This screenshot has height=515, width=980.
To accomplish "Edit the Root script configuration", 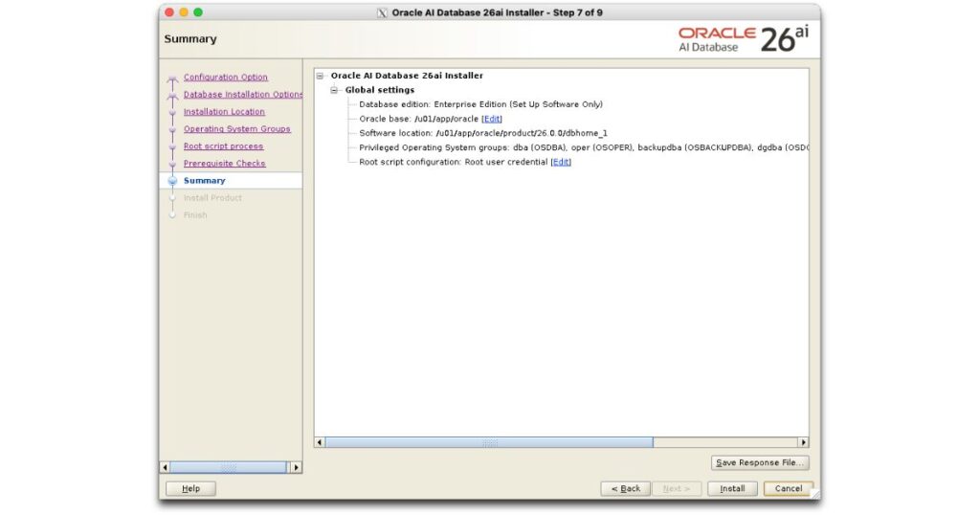I will coord(561,162).
